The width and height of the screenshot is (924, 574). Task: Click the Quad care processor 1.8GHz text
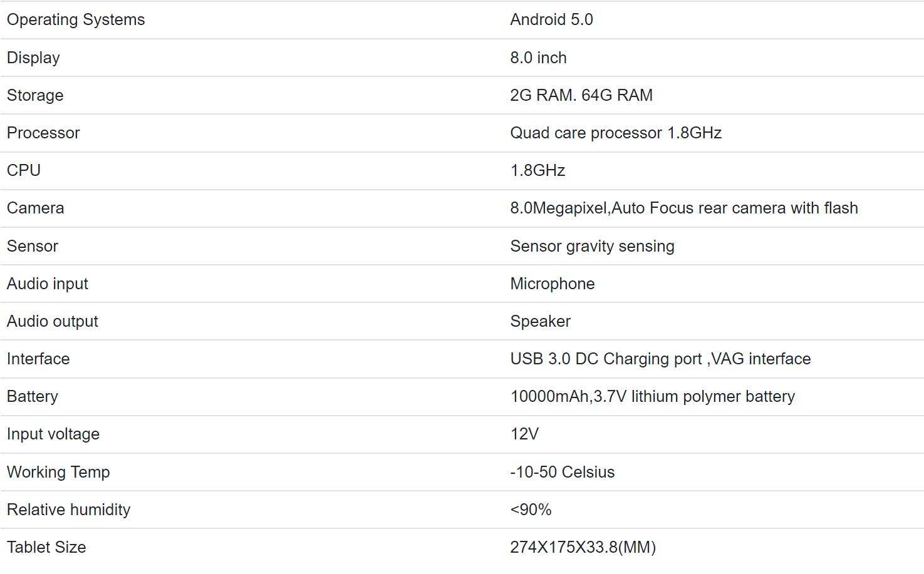point(616,133)
